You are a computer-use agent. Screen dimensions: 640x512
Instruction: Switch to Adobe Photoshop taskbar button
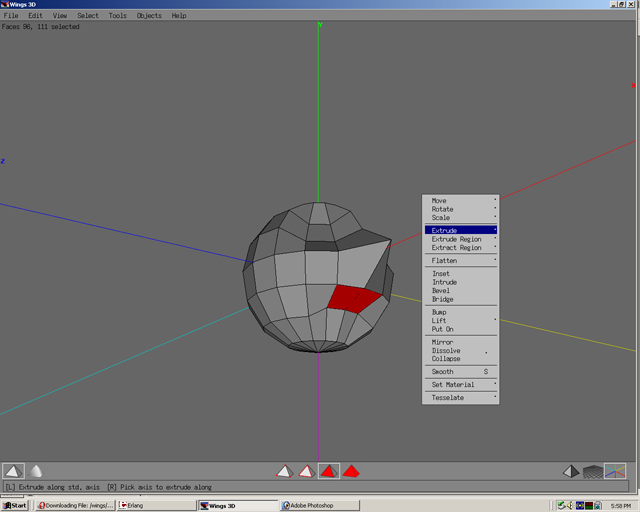tap(320, 505)
